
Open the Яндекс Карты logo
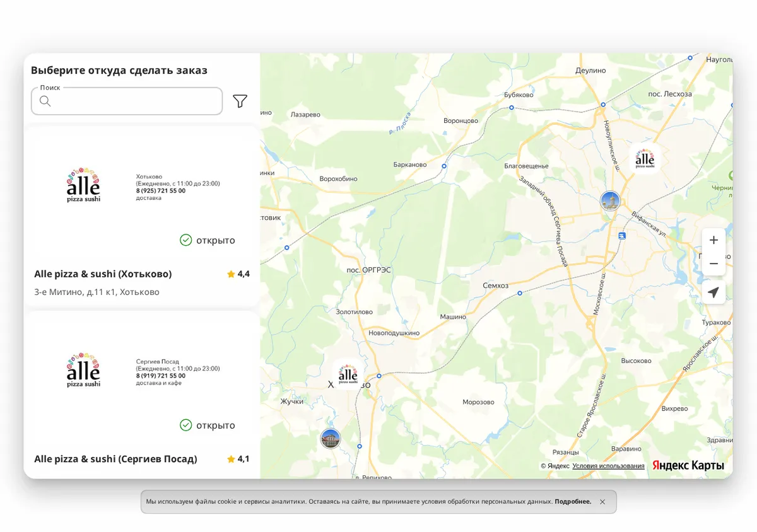[688, 465]
